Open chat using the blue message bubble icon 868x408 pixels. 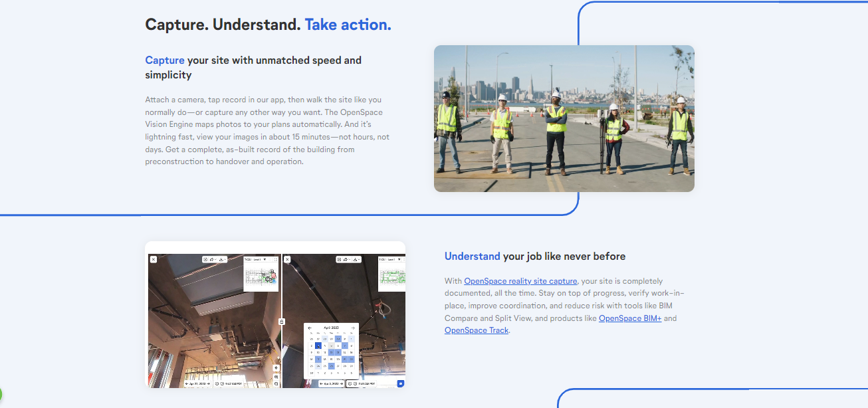[x=400, y=383]
